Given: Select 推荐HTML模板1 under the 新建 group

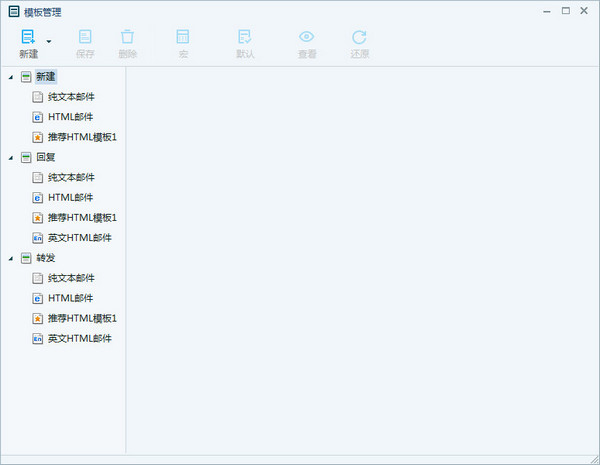Looking at the screenshot, I should [x=82, y=137].
